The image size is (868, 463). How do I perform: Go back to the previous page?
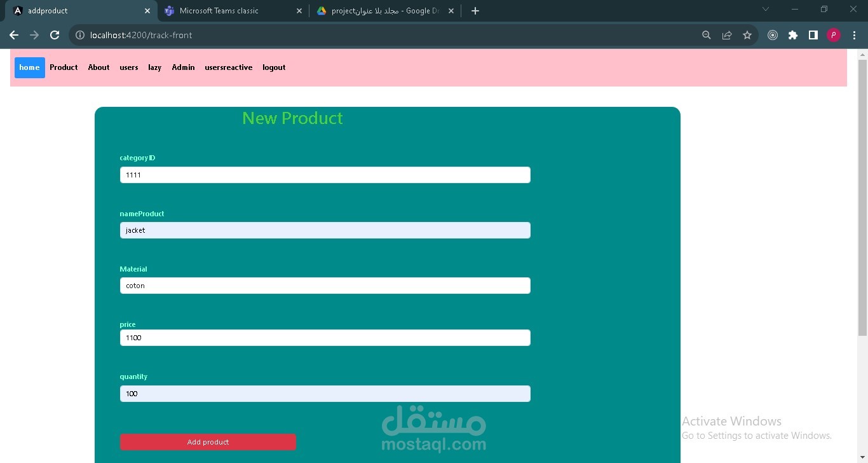click(14, 35)
